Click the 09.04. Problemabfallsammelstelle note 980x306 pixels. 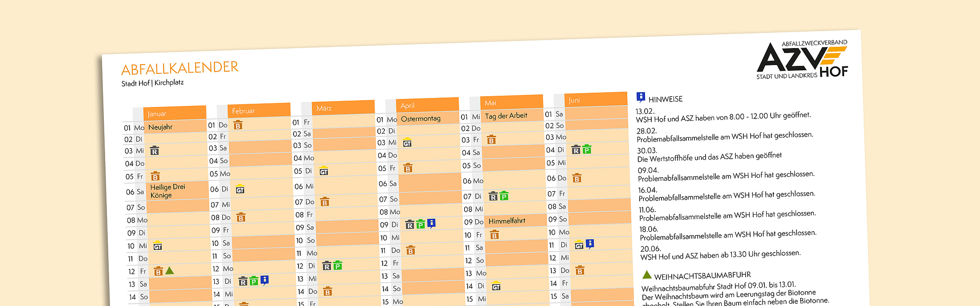726,174
